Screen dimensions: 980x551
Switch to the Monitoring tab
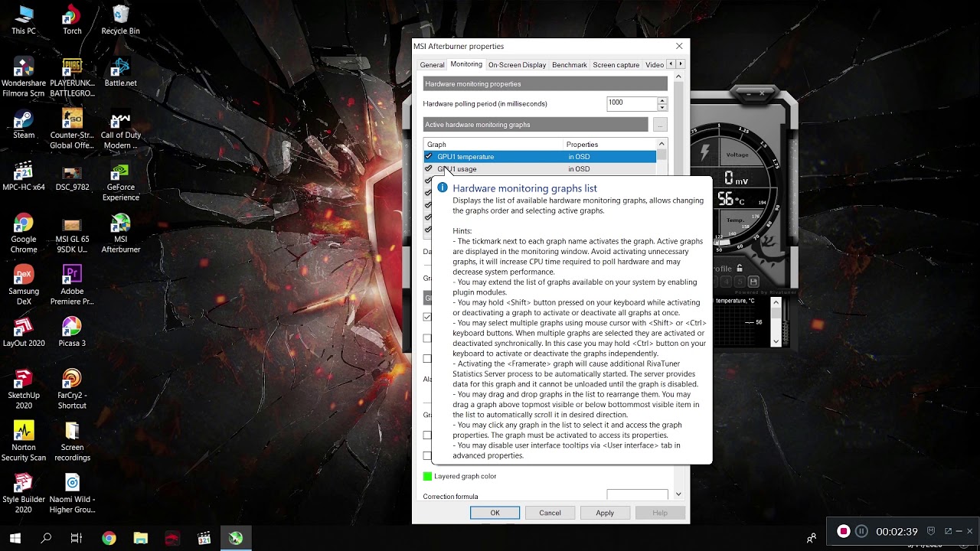pos(466,64)
